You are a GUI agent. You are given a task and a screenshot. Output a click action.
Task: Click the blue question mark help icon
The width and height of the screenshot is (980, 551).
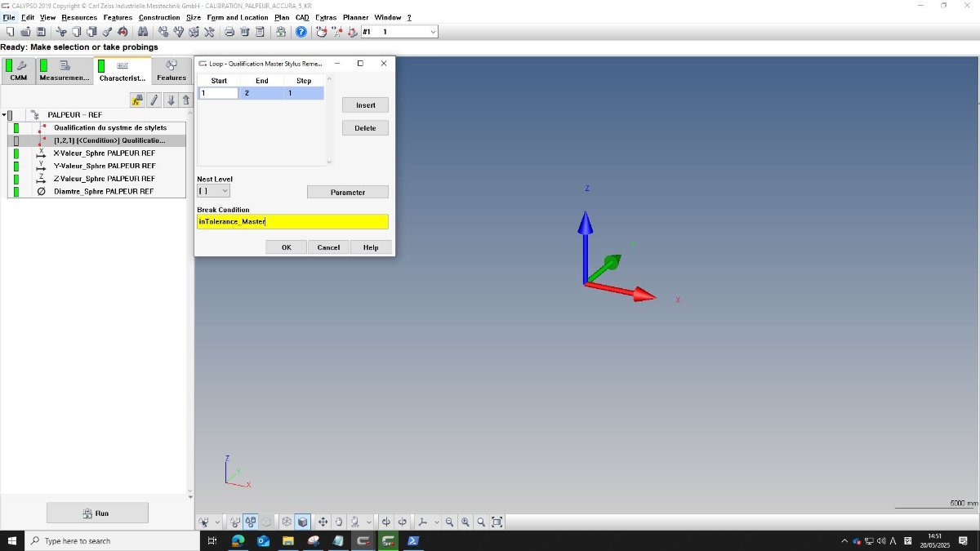click(x=301, y=32)
